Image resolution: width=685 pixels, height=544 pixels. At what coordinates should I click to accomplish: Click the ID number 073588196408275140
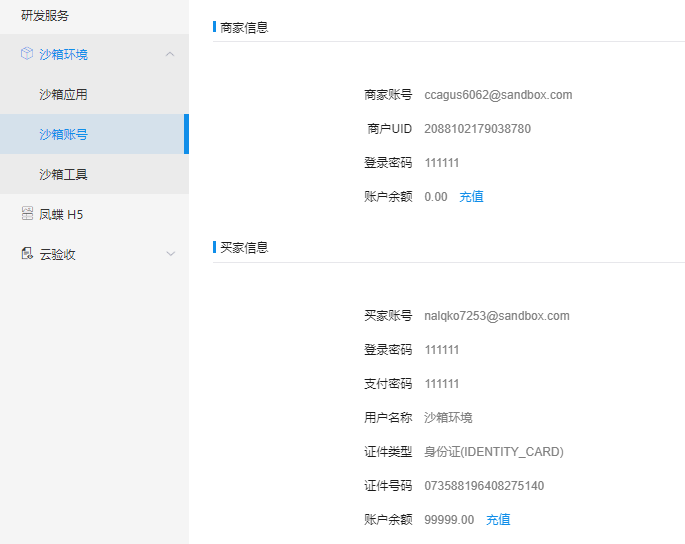point(484,485)
